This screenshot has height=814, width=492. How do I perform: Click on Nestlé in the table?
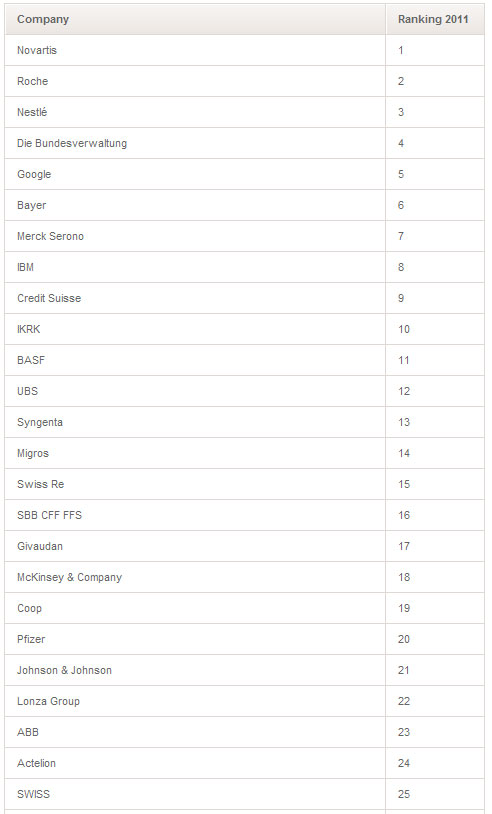(32, 112)
